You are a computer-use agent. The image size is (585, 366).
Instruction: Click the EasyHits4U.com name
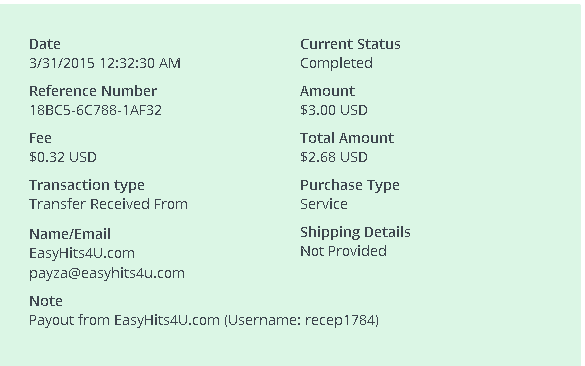pos(82,253)
